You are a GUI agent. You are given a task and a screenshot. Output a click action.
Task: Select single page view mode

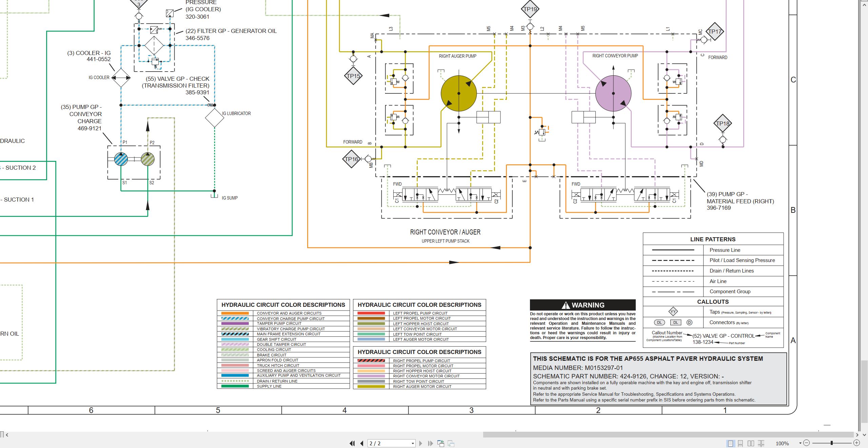click(x=730, y=443)
